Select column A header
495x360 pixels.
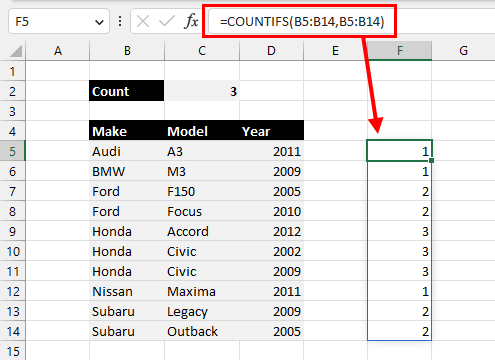(58, 51)
